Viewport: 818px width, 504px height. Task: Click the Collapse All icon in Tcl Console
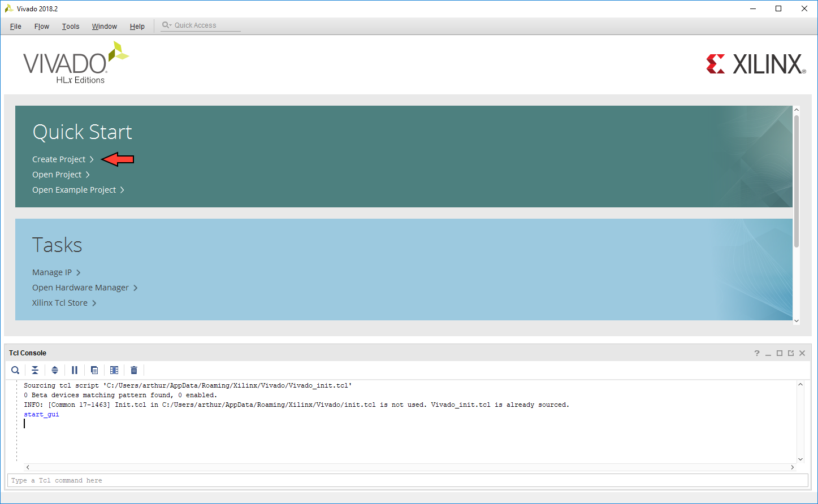tap(35, 370)
